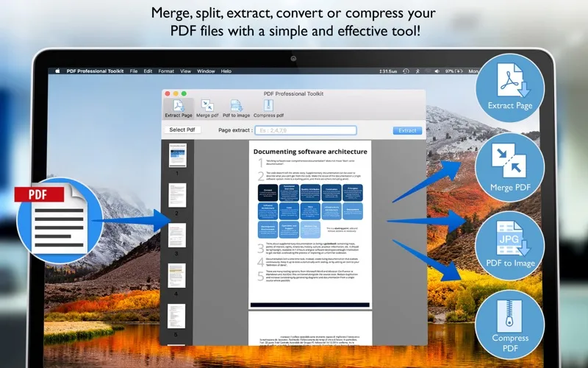This screenshot has width=588, height=368.
Task: Click the Time Machine status icon
Action: point(406,71)
